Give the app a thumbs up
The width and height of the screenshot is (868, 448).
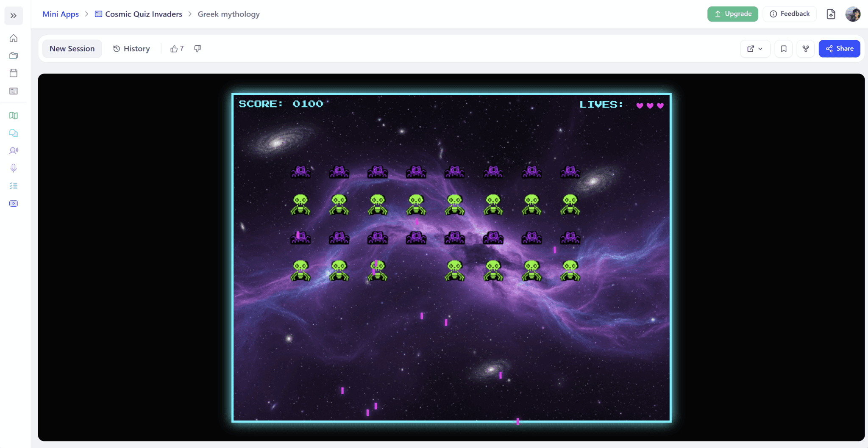click(174, 48)
